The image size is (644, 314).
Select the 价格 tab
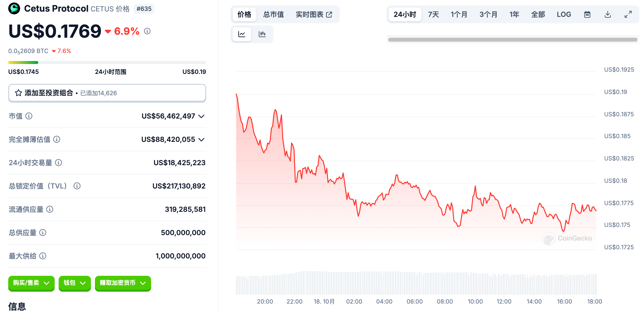[x=244, y=14]
